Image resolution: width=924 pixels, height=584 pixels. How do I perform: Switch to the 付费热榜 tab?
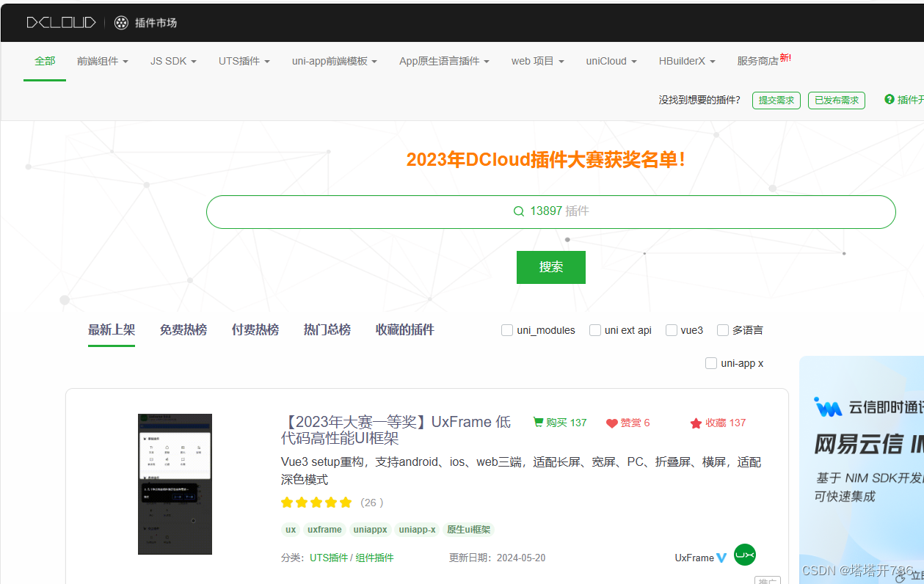pos(255,330)
